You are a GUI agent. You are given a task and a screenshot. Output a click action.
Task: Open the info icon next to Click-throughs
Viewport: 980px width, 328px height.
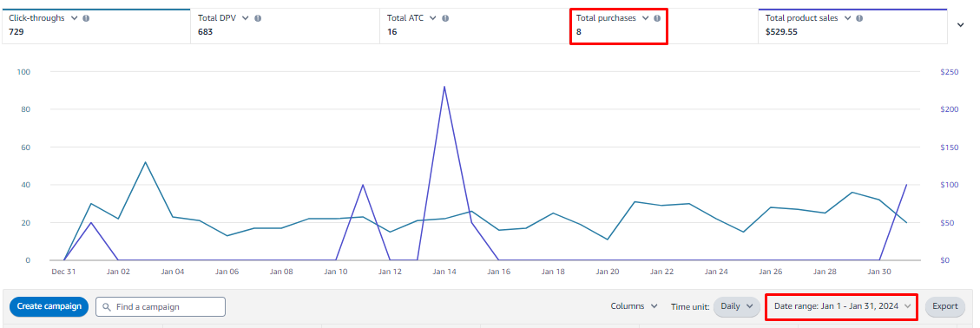(x=86, y=18)
